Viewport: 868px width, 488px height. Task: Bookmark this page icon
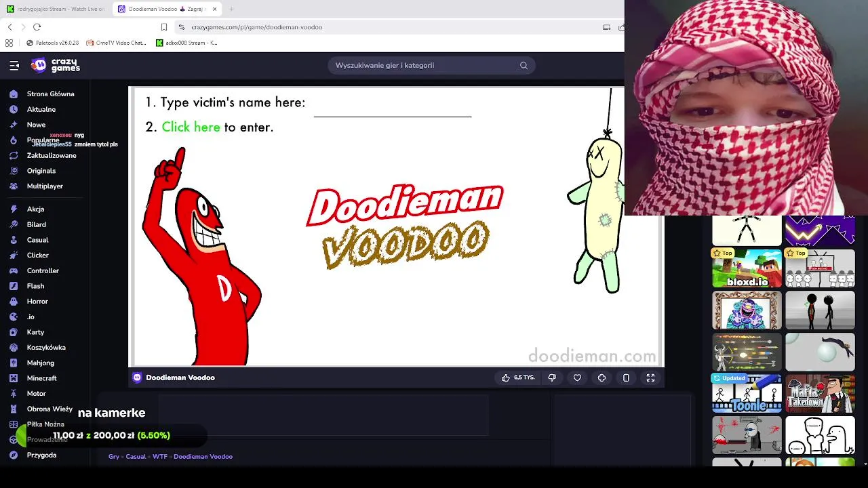click(164, 27)
